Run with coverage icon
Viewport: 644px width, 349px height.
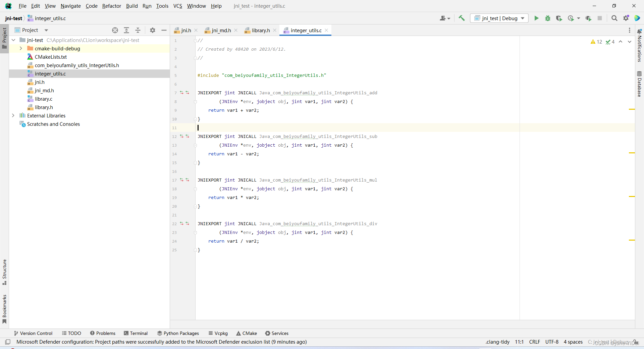(x=559, y=18)
